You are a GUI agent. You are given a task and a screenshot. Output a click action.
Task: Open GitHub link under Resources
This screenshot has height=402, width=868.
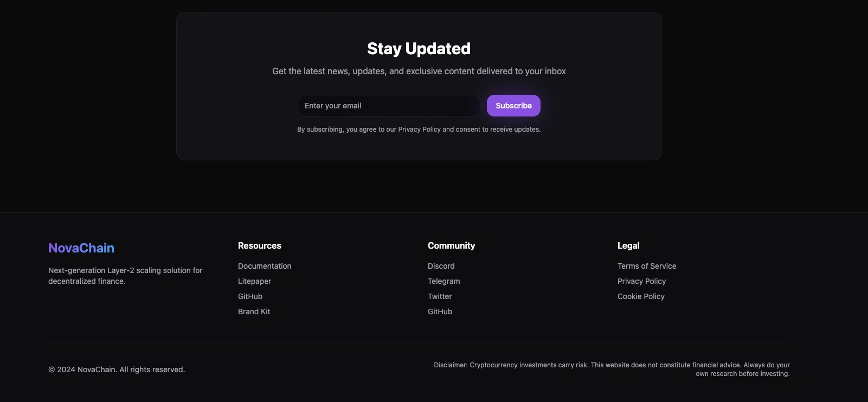click(250, 296)
